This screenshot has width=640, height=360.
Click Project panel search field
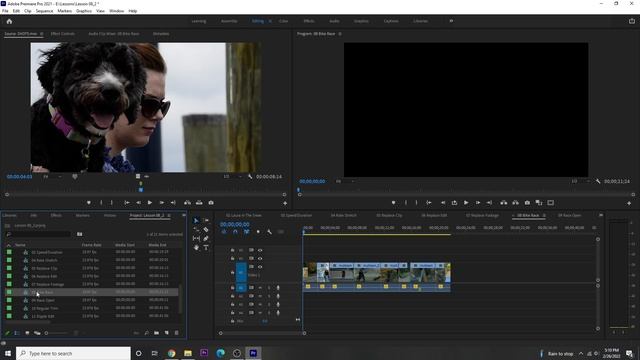(39, 234)
